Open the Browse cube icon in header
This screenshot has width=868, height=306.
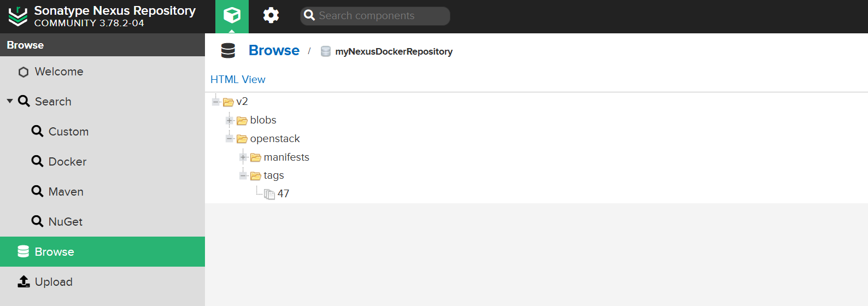(x=232, y=15)
